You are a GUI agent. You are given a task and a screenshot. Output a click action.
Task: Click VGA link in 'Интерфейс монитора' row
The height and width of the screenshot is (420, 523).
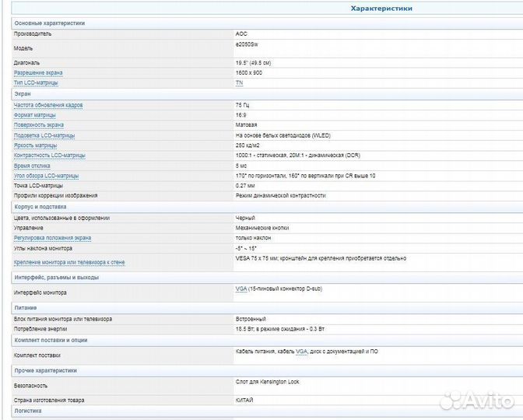pyautogui.click(x=241, y=289)
